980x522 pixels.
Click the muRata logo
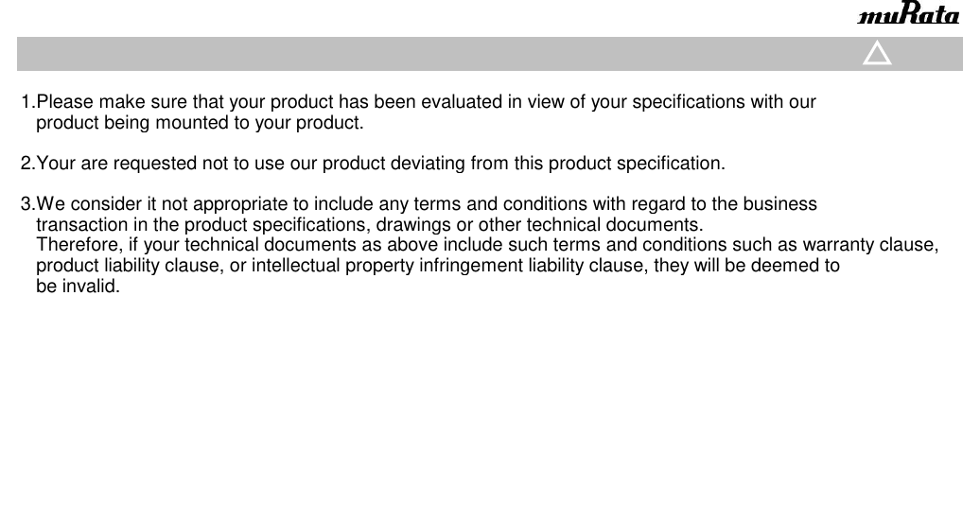pos(906,15)
